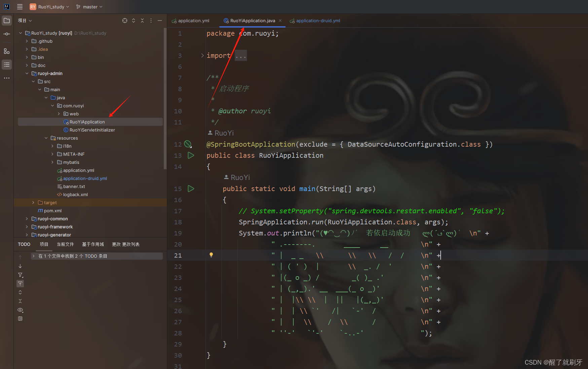Open project panel options menu
The image size is (588, 369).
click(x=151, y=21)
